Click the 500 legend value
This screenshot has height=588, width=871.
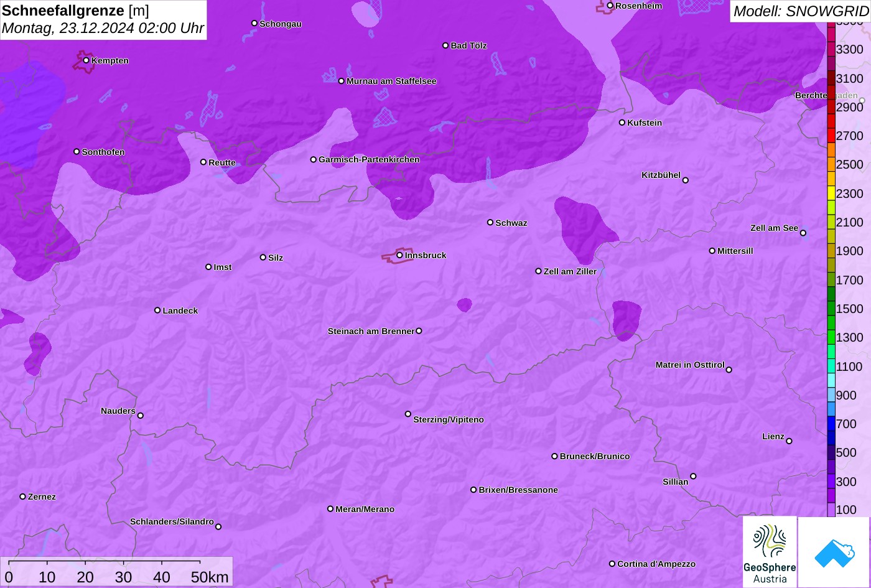(846, 452)
